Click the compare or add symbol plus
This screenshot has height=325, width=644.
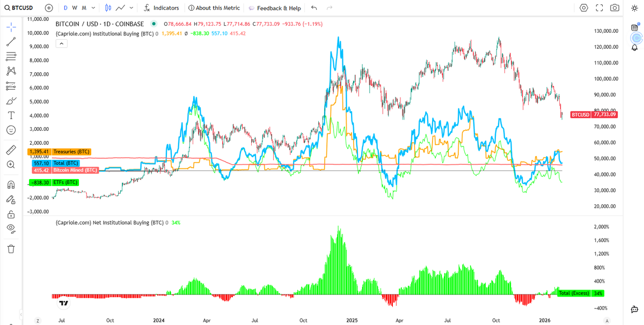(49, 8)
